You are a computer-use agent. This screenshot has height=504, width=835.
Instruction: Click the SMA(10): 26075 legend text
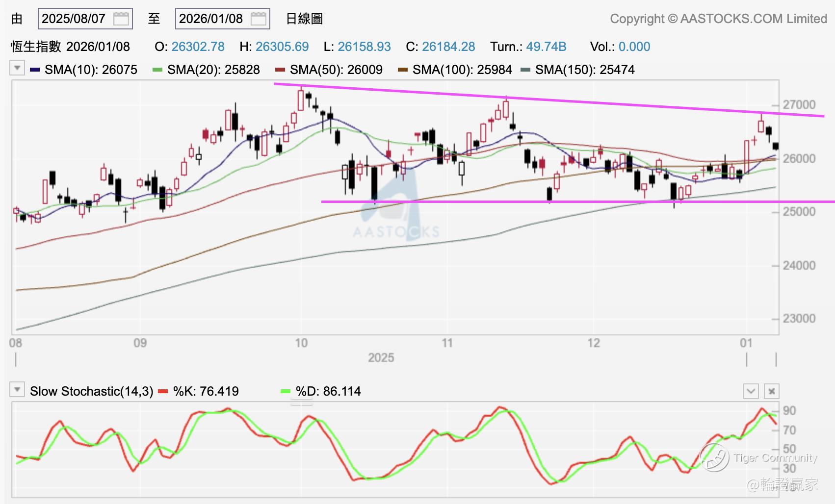(x=91, y=70)
